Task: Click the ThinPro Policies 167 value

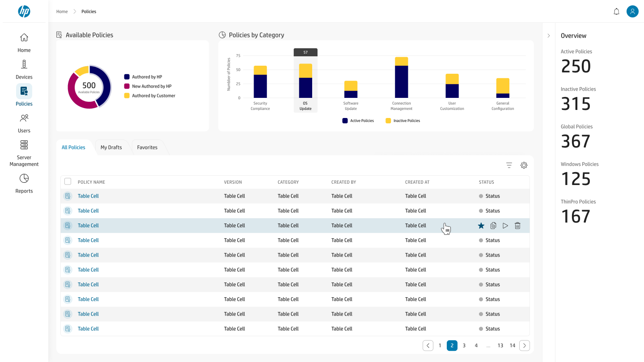Action: [x=576, y=216]
